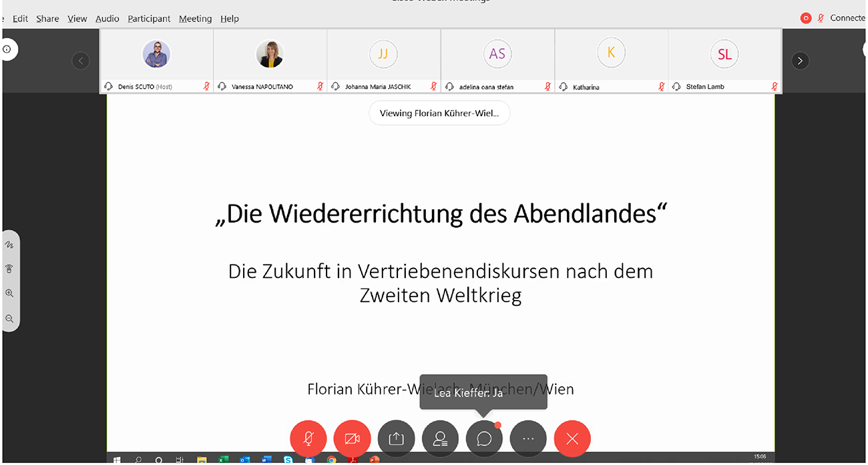Click the zoom in magnifier
868x465 pixels.
click(10, 293)
